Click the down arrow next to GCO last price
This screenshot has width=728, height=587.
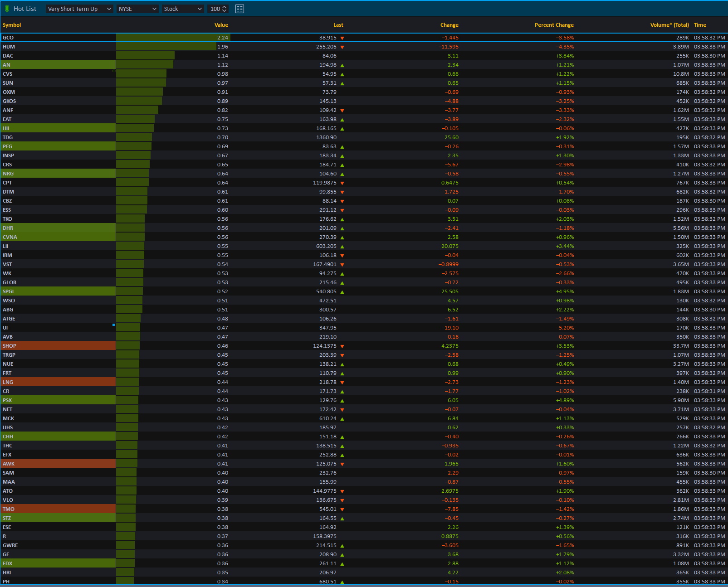[342, 38]
